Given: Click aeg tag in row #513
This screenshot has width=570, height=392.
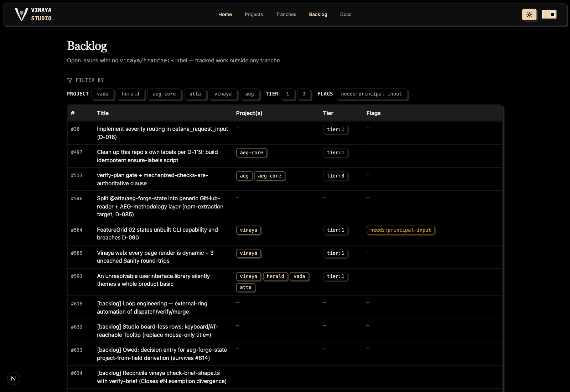Looking at the screenshot, I should click(244, 176).
